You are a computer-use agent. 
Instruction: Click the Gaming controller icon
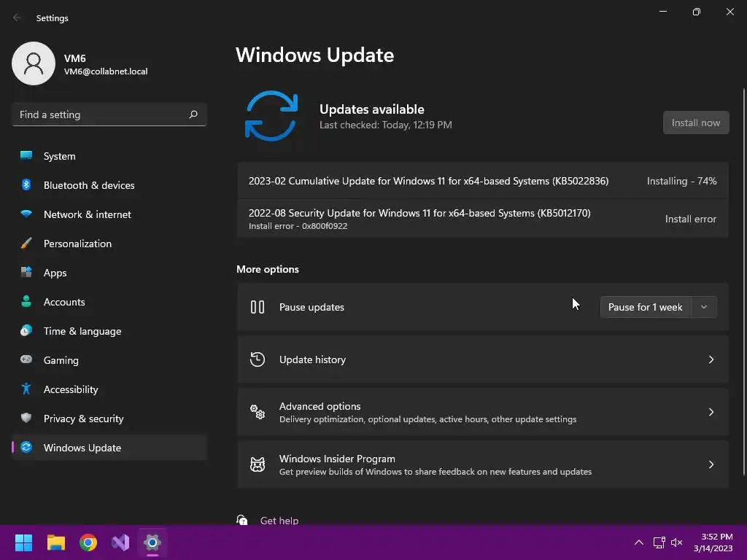tap(26, 359)
